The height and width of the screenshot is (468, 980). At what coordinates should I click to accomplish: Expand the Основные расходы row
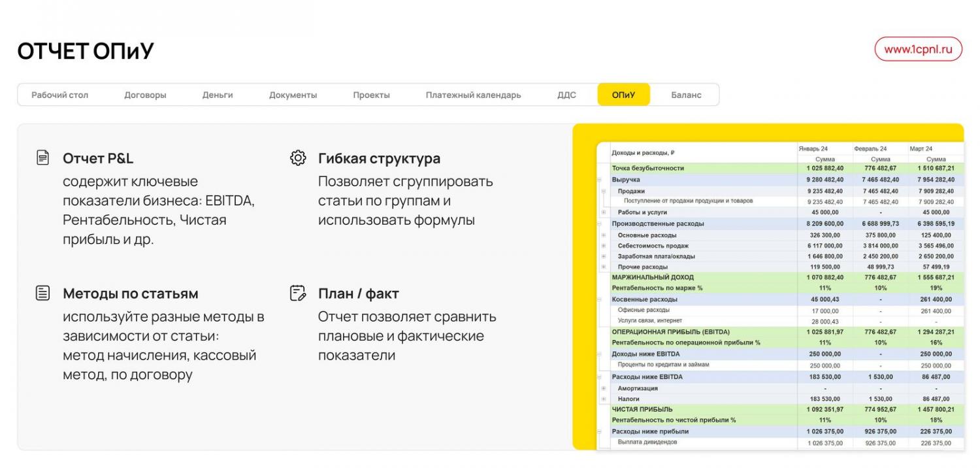604,235
